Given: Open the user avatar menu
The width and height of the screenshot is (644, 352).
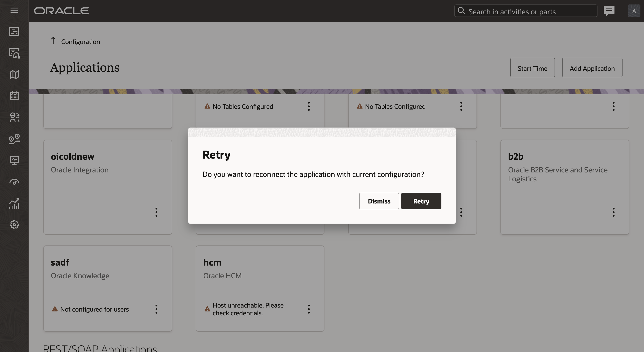Looking at the screenshot, I should [634, 11].
